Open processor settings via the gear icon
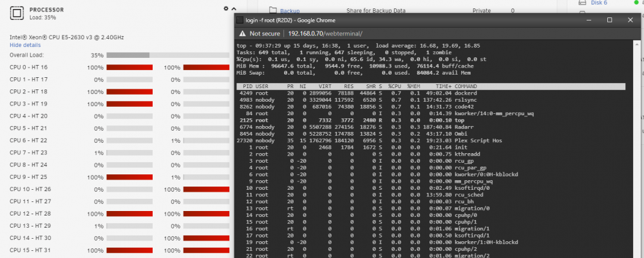Image resolution: width=644 pixels, height=258 pixels. (x=225, y=8)
